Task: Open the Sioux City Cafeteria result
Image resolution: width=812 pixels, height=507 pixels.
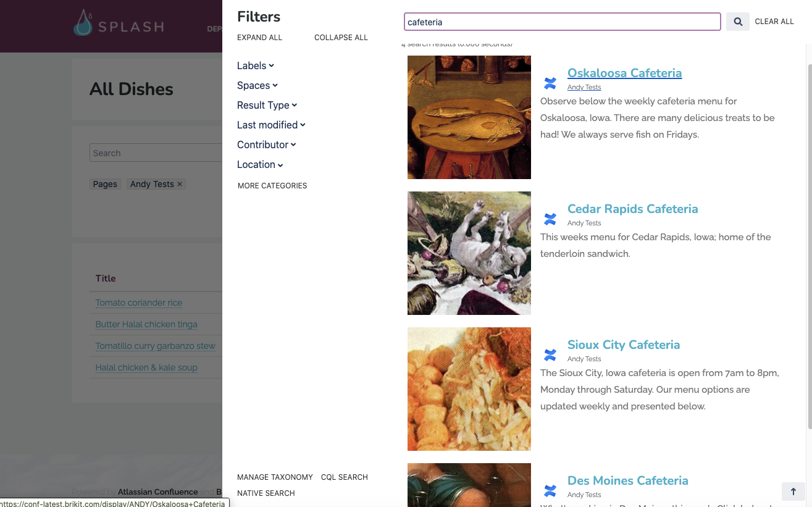Action: 624,345
